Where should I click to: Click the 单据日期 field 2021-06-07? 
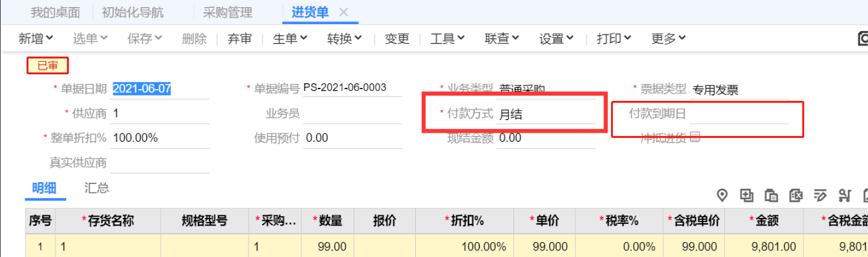[x=160, y=89]
